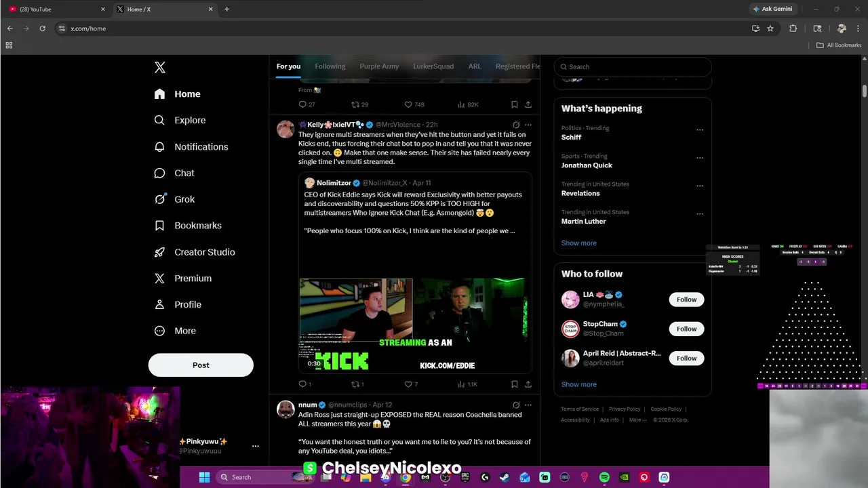Screen dimensions: 868x488
Task: Follow the April Reid account
Action: coord(686,358)
